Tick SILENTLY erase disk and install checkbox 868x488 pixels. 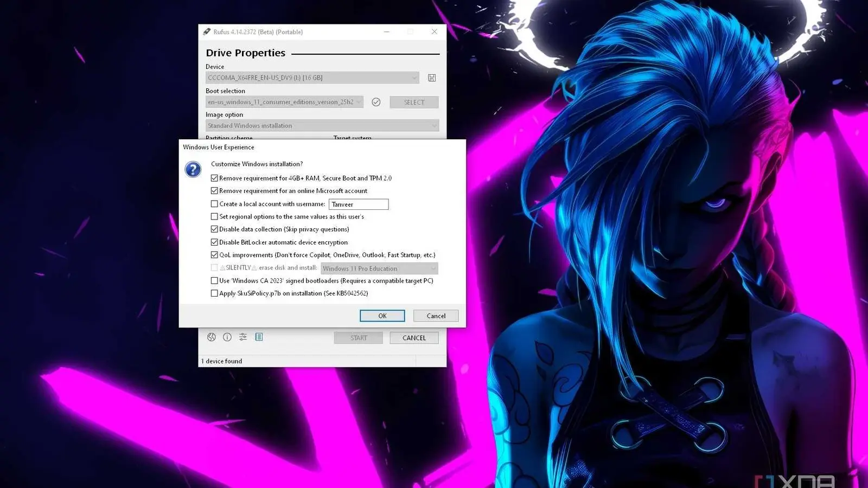point(214,268)
